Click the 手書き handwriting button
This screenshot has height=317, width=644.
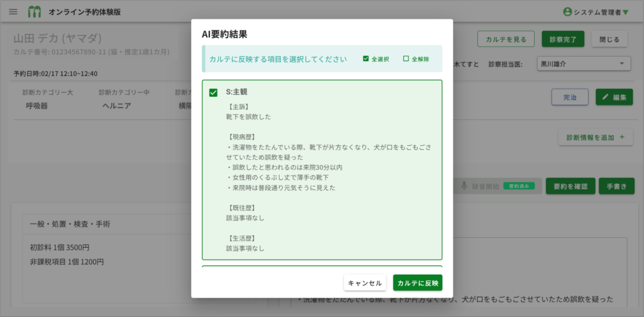(616, 186)
